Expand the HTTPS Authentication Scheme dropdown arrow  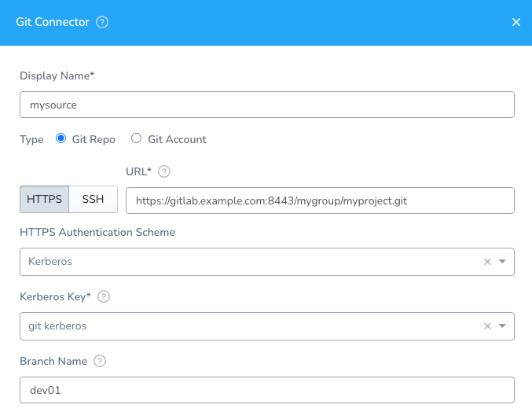tap(502, 261)
